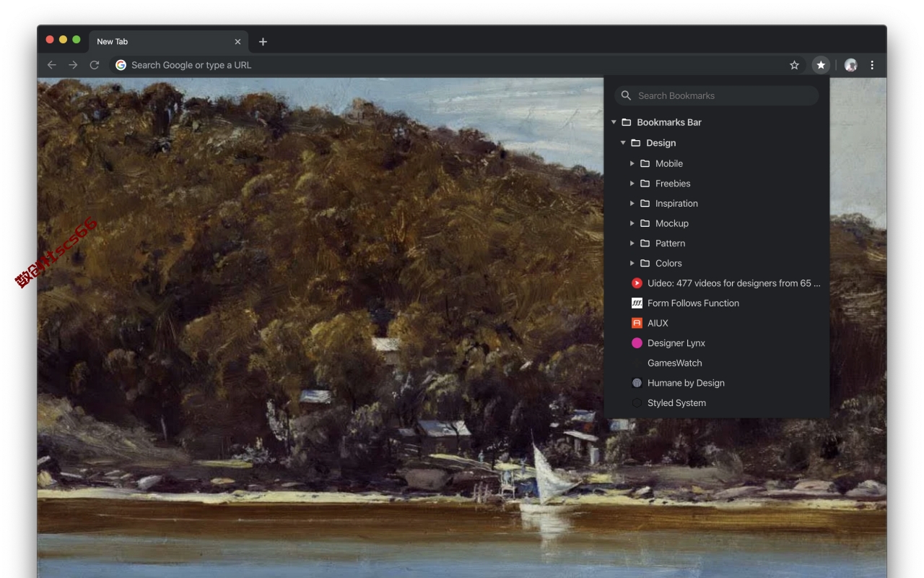
Task: Click the Humane by Design favicon
Action: click(637, 383)
